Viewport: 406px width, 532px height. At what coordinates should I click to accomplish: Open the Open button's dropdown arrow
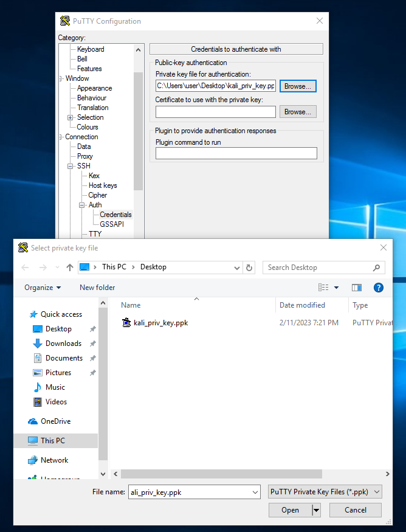click(316, 510)
